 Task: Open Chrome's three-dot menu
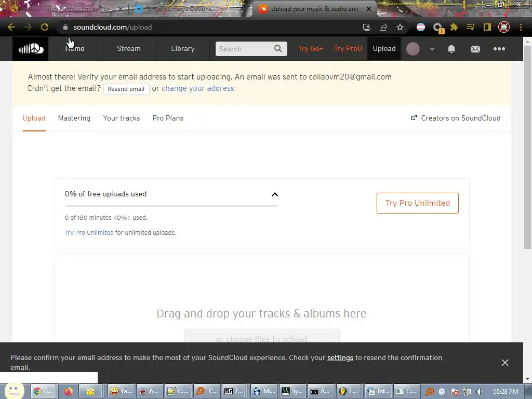pyautogui.click(x=521, y=27)
